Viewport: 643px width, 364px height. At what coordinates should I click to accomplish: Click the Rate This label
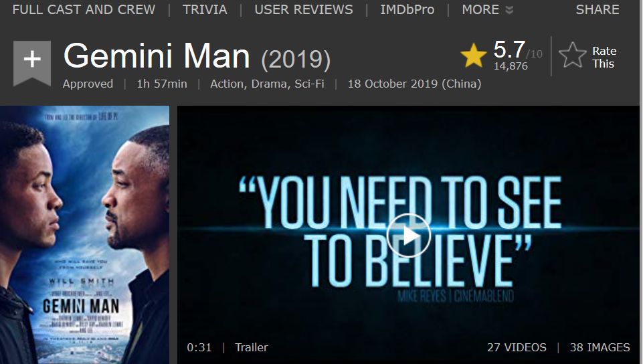coord(604,58)
